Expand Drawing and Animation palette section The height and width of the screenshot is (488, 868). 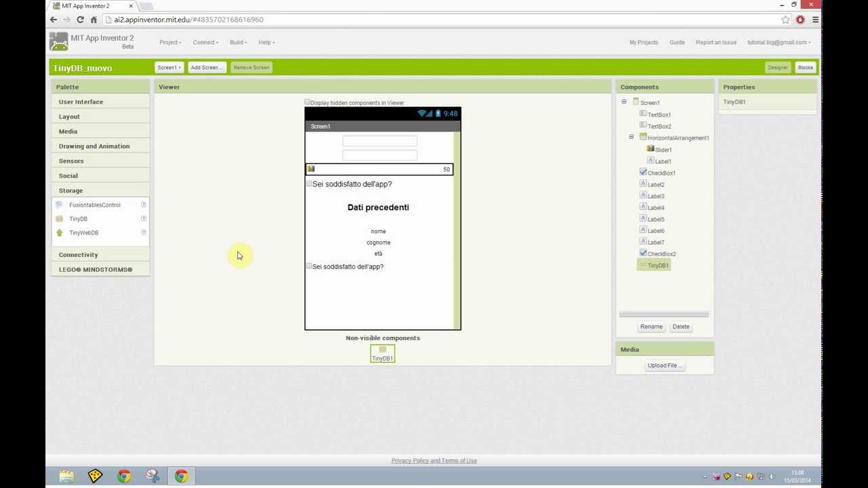[100, 146]
